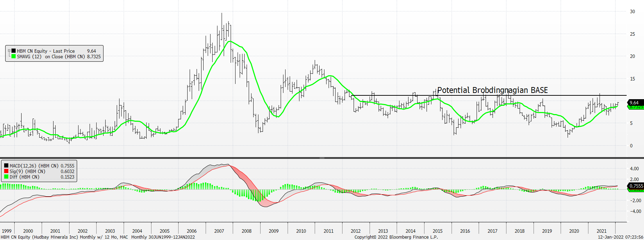Click the 2012 label on the time axis
The image size is (644, 240).
pos(356,231)
